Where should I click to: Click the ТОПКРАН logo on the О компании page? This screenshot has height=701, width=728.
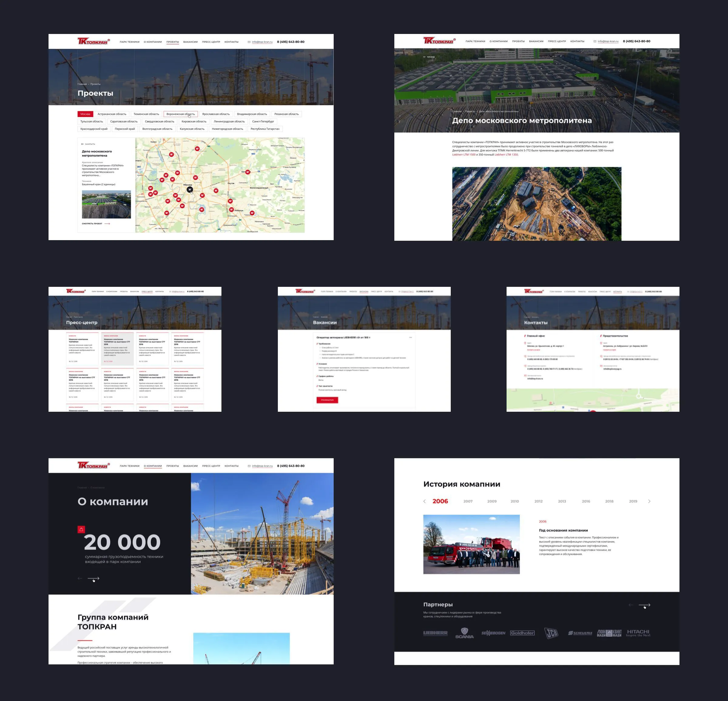pyautogui.click(x=94, y=465)
